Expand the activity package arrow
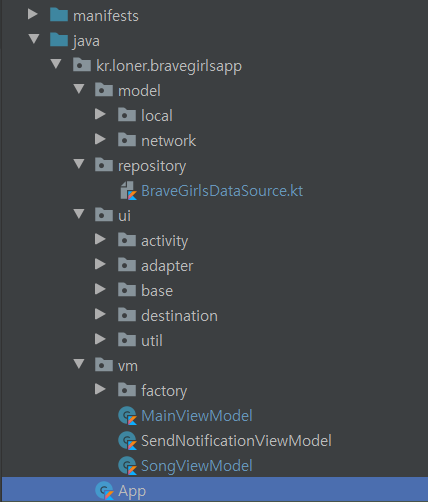 coord(100,239)
